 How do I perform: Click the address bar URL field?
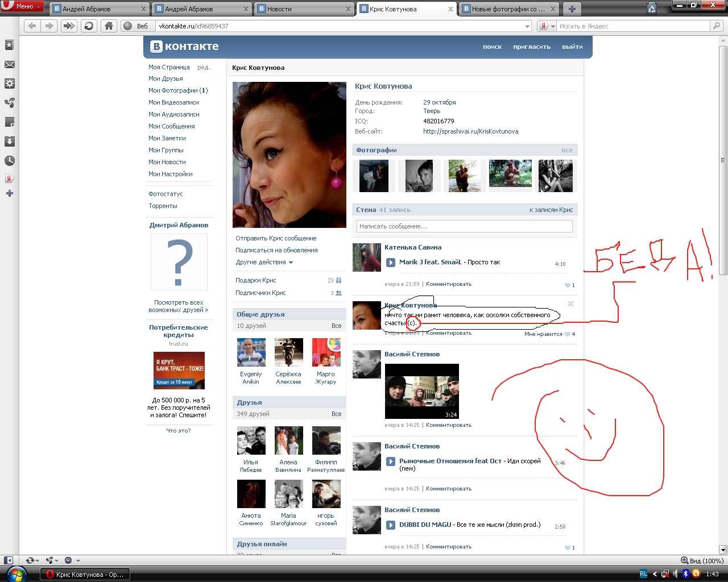click(x=339, y=26)
